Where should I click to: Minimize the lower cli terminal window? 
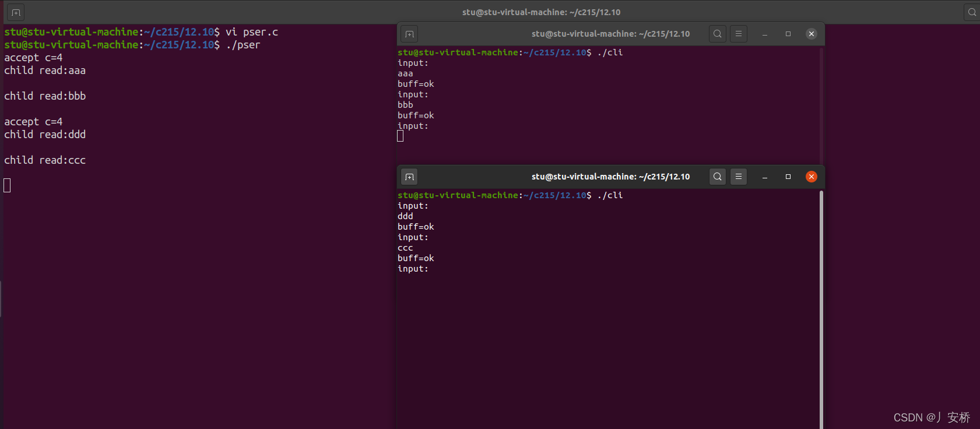coord(765,177)
